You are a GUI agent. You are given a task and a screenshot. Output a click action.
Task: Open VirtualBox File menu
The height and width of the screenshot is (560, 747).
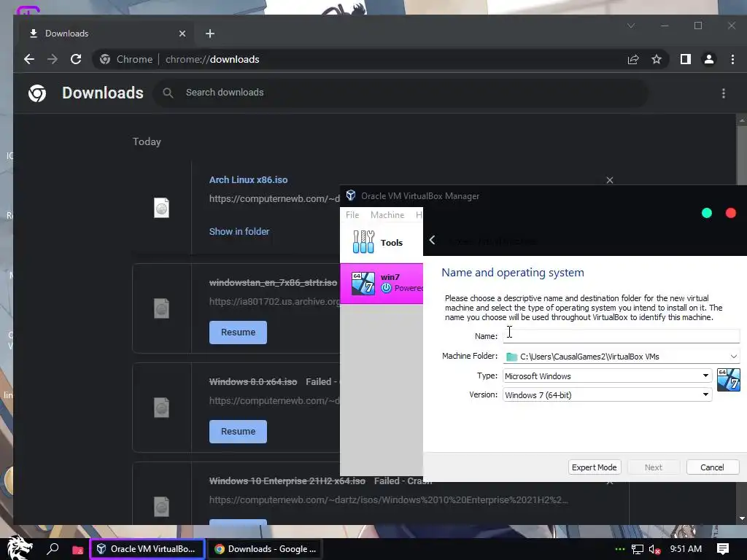pos(352,215)
